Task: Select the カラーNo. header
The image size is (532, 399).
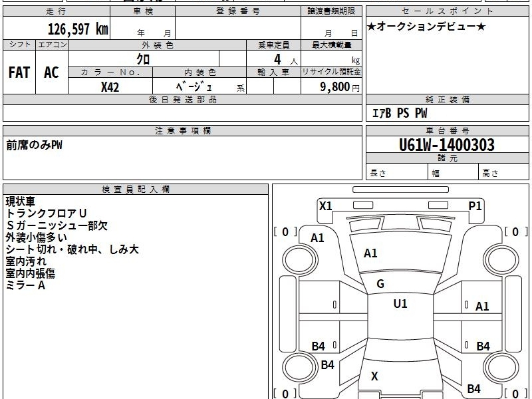Action: click(110, 72)
